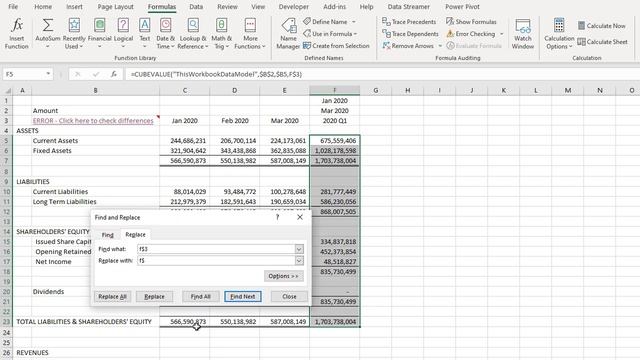Expand the Remove Arrows dropdown arrow
The image size is (640, 360).
tap(440, 46)
